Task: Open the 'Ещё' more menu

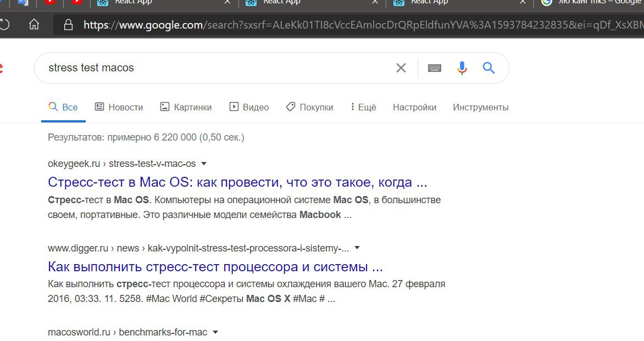Action: click(x=363, y=107)
